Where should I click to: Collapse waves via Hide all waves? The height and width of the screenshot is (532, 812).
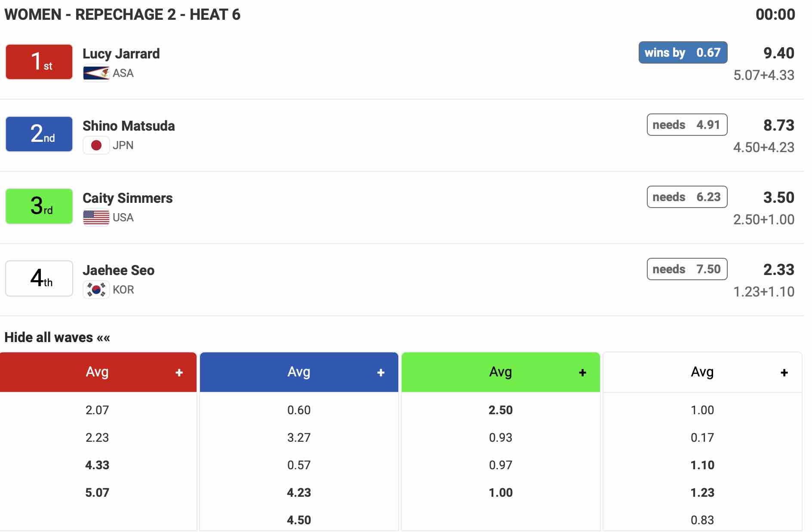coord(57,337)
